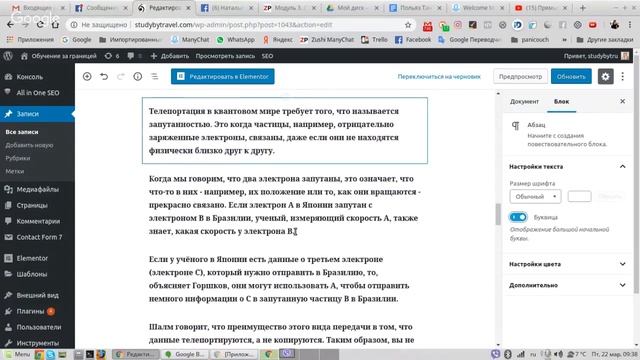Viewport: 640px width, 360px height.
Task: Click the redo arrow icon
Action: click(x=121, y=76)
